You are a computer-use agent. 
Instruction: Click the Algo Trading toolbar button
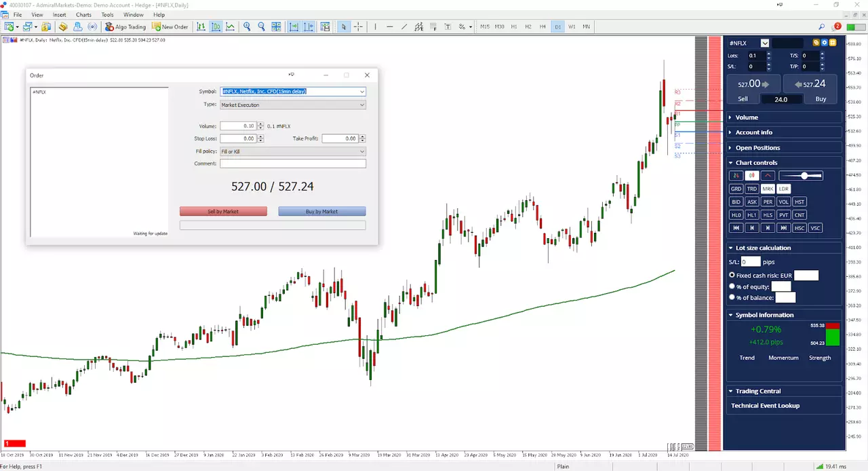coord(125,27)
